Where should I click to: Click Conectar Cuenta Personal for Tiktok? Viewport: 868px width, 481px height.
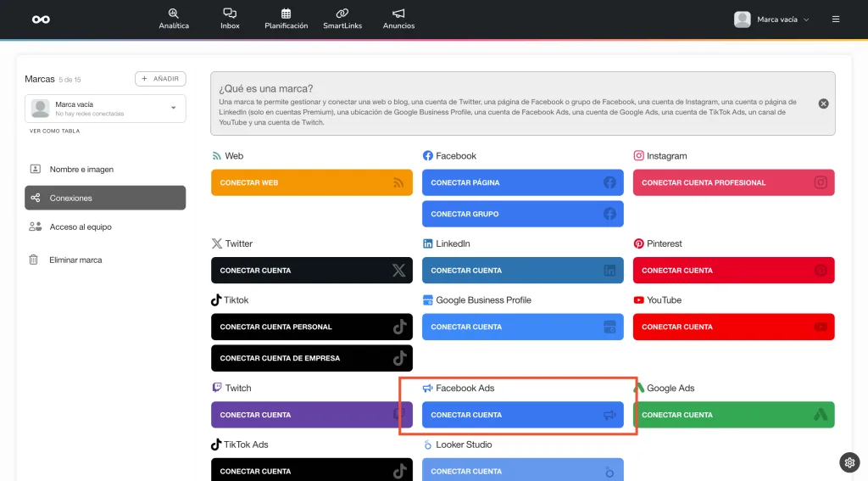[312, 327]
